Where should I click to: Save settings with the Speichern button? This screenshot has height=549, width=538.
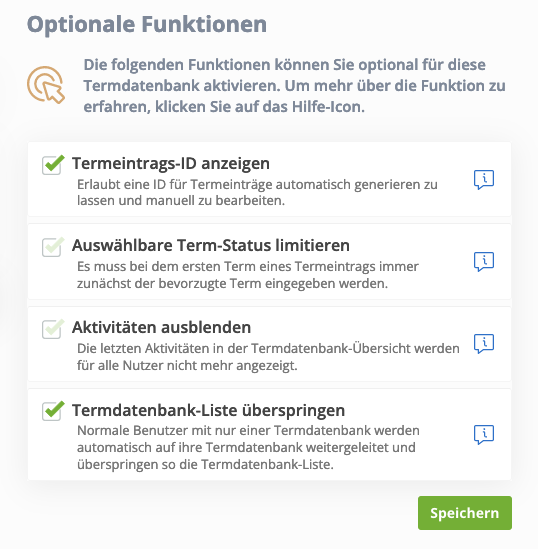[464, 513]
